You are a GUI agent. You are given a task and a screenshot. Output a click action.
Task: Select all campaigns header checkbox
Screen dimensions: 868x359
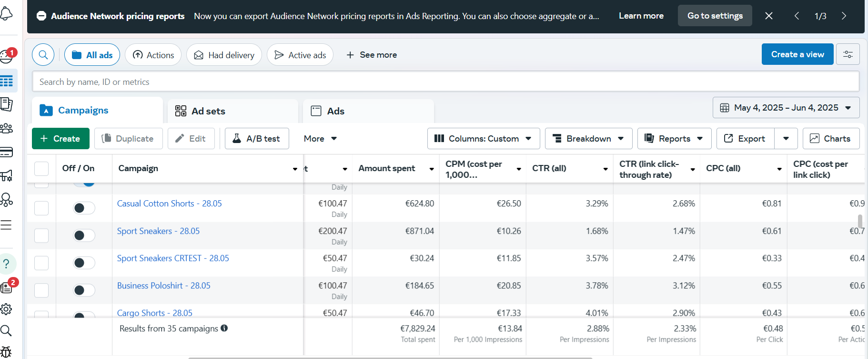[41, 168]
